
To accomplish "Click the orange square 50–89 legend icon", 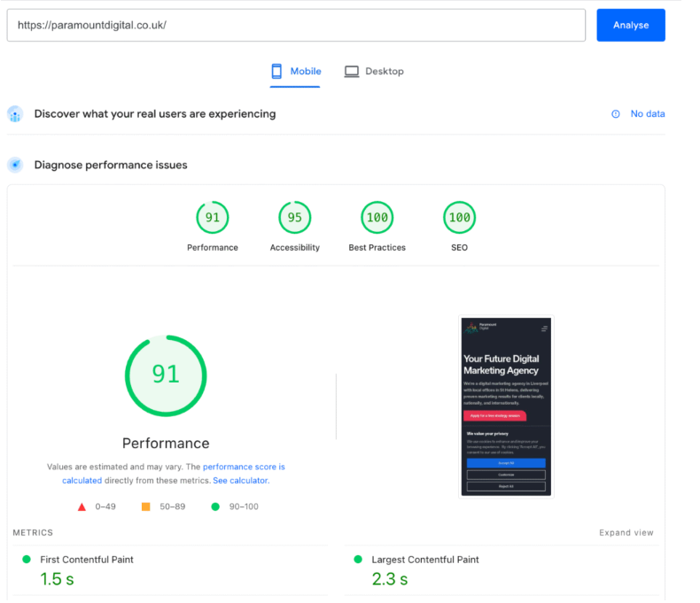I will [146, 506].
